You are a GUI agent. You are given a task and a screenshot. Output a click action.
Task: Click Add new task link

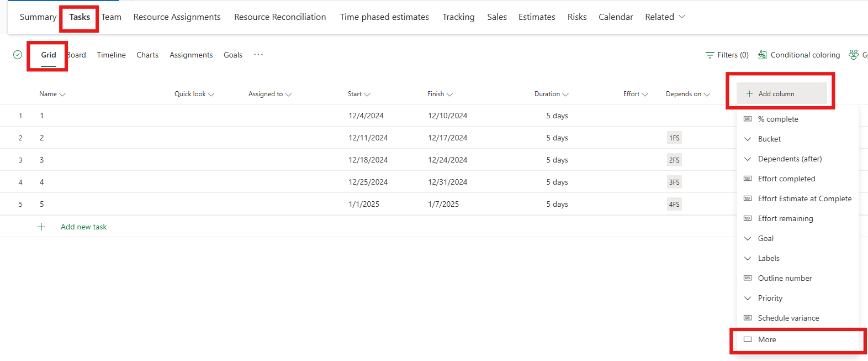point(84,227)
